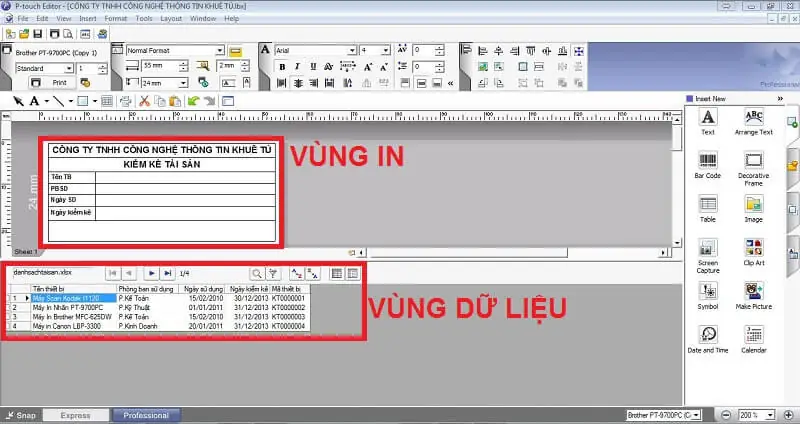Image resolution: width=800 pixels, height=424 pixels.
Task: Open a file with the folder icon
Action: 24,34
